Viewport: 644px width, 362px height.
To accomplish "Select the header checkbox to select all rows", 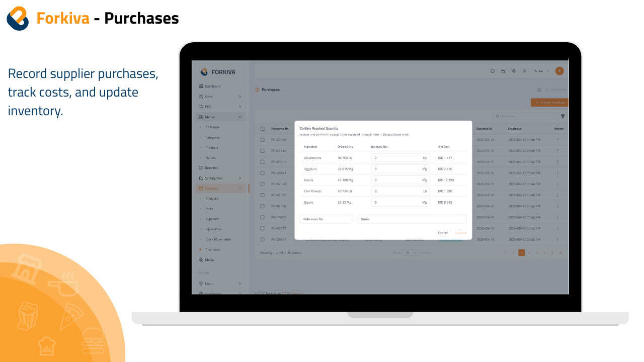I will click(x=262, y=128).
